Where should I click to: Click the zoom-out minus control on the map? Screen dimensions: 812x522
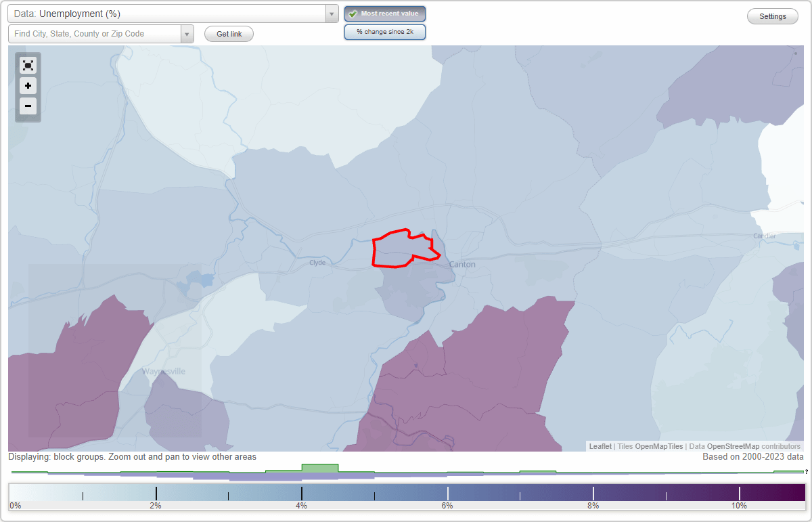(x=28, y=106)
